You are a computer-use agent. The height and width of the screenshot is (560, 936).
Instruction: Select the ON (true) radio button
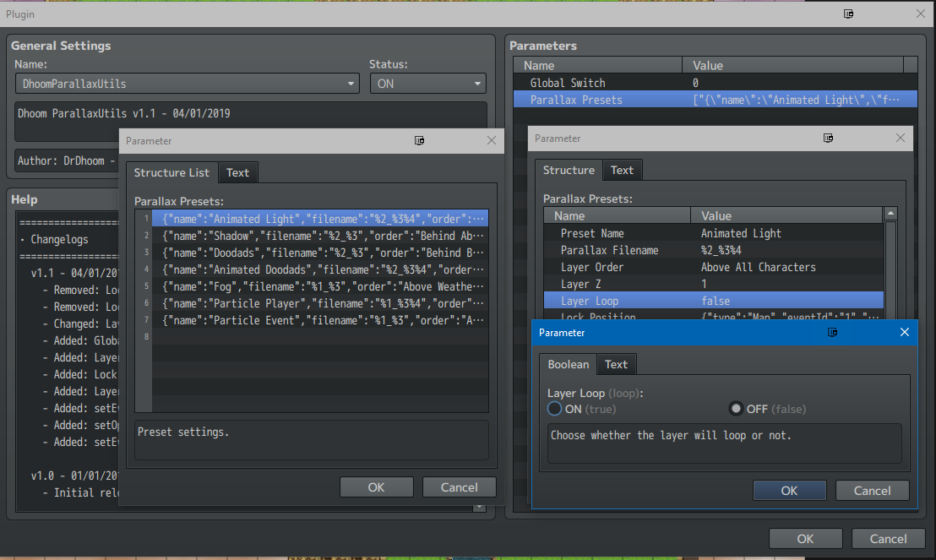[554, 409]
